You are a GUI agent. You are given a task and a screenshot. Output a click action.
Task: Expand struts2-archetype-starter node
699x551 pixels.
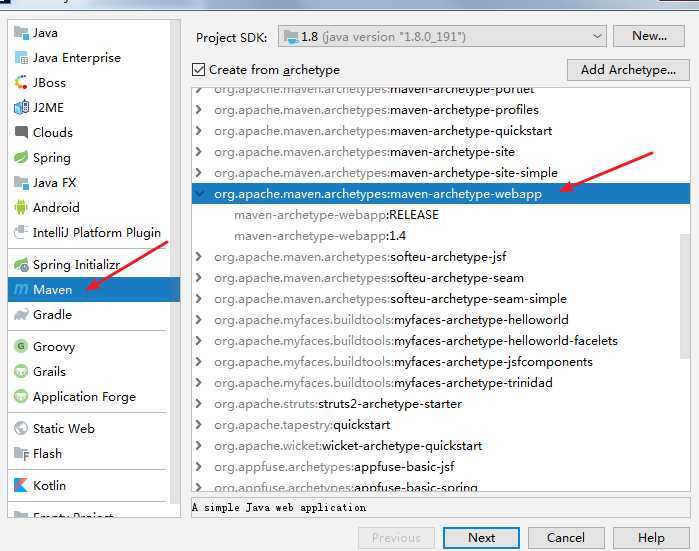pos(199,404)
